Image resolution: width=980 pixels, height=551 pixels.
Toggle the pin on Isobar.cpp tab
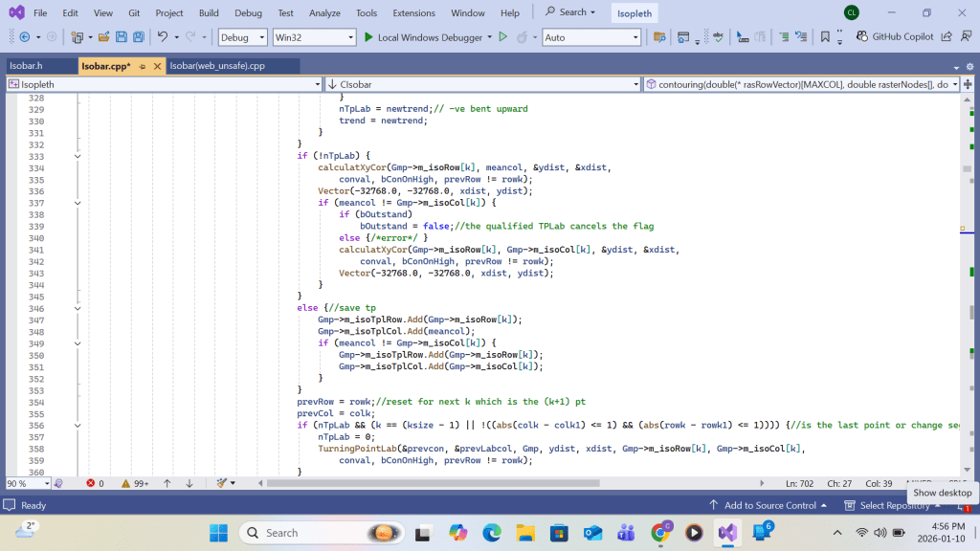pos(143,66)
